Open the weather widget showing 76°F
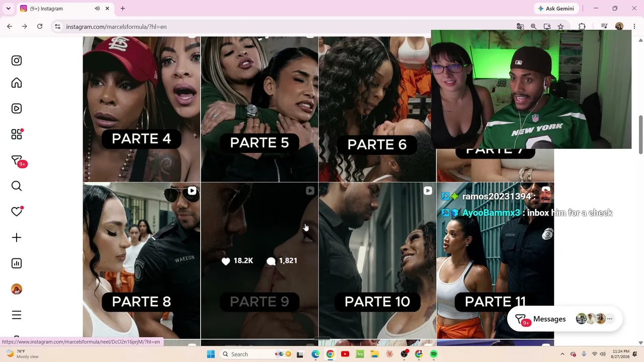Screen dimensions: 644x362 click(x=21, y=354)
